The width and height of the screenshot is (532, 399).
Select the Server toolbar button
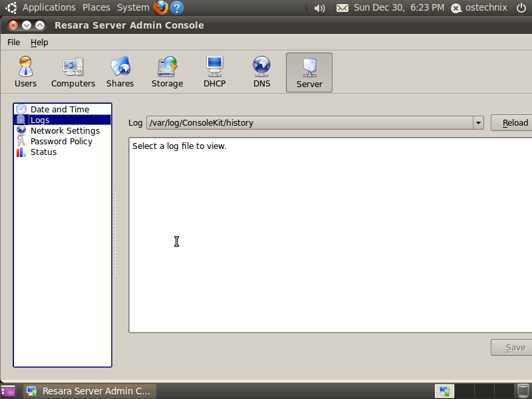tap(309, 72)
